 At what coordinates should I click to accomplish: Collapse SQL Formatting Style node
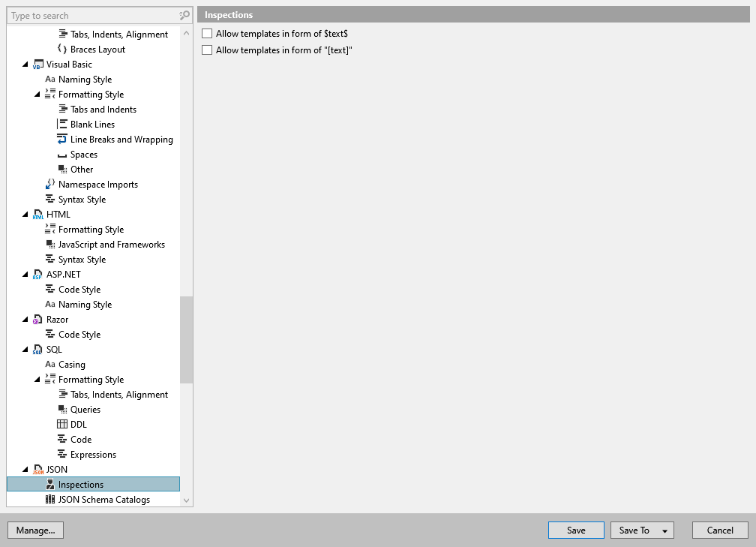(x=37, y=380)
